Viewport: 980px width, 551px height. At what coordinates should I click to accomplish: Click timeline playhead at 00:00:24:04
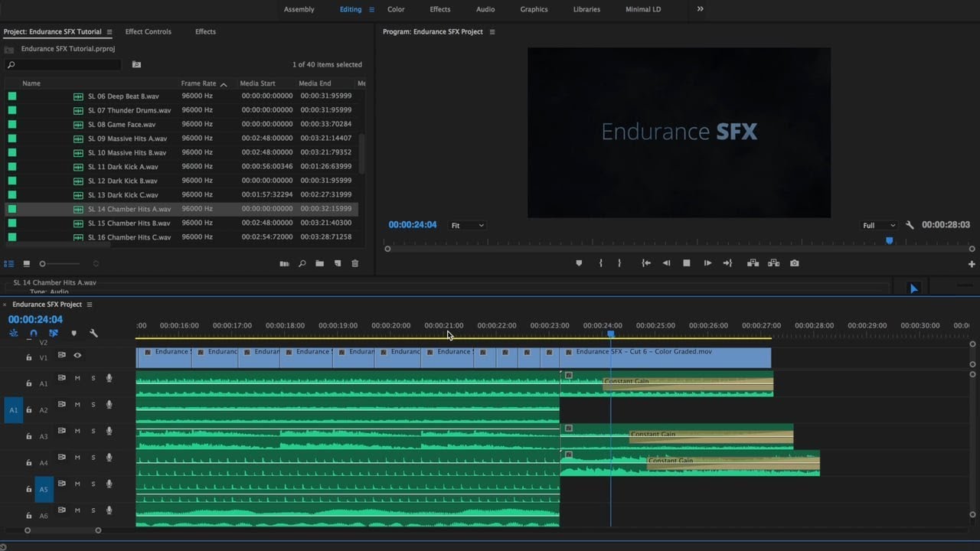point(610,334)
